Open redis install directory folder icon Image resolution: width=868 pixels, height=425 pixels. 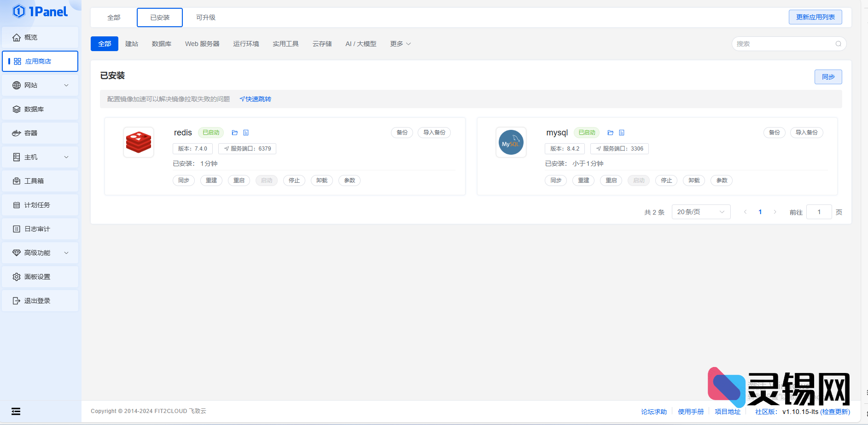(x=234, y=133)
